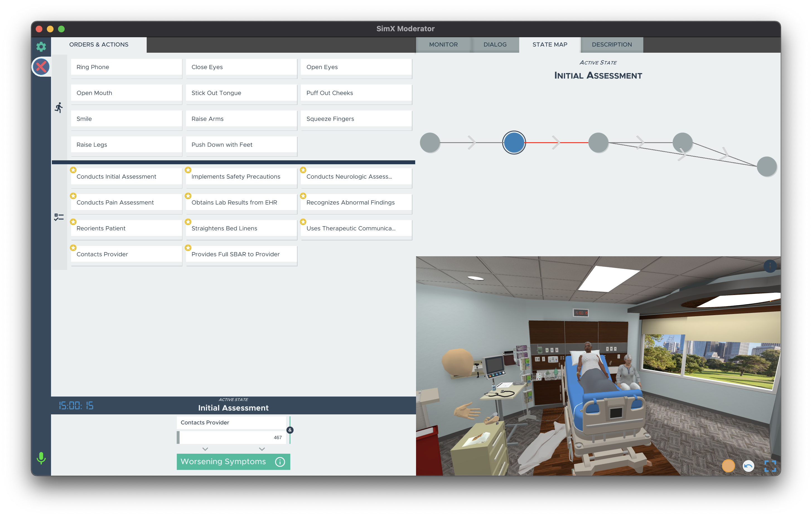Mute the green microphone icon

click(x=41, y=458)
